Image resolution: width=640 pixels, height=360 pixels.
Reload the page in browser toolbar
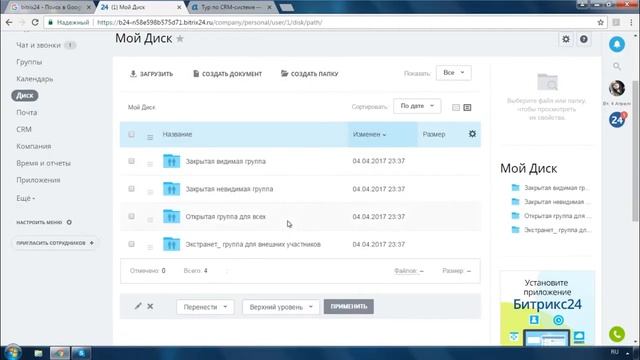point(35,22)
